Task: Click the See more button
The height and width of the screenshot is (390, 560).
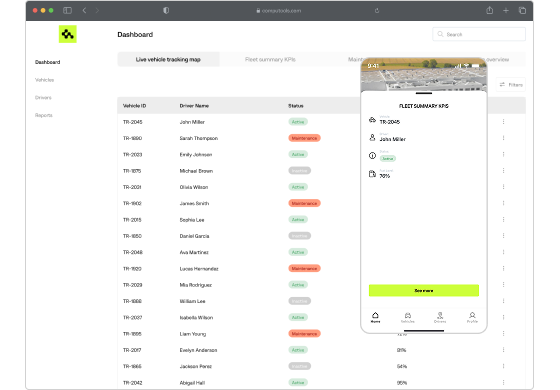Action: [x=424, y=290]
